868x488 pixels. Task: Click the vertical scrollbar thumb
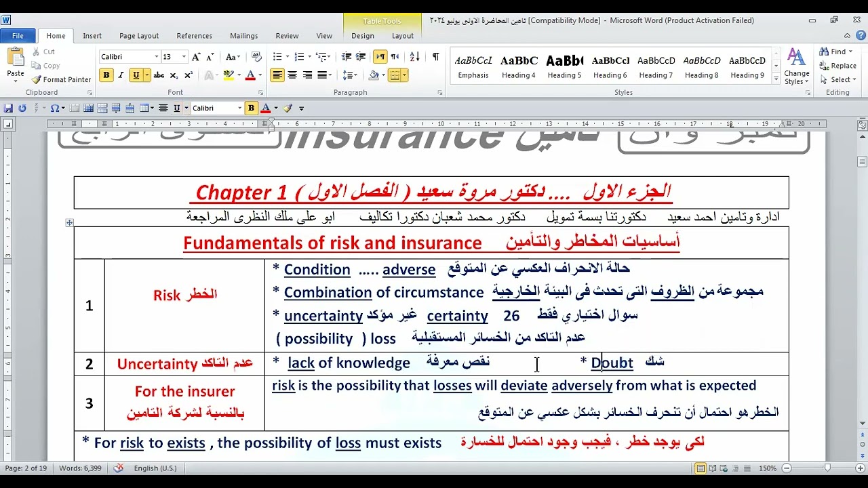[862, 162]
